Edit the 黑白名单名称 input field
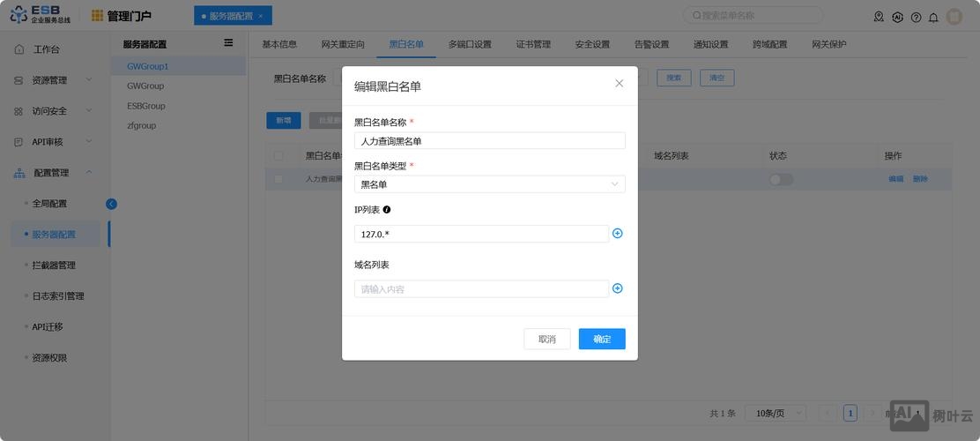980x441 pixels. tap(489, 141)
